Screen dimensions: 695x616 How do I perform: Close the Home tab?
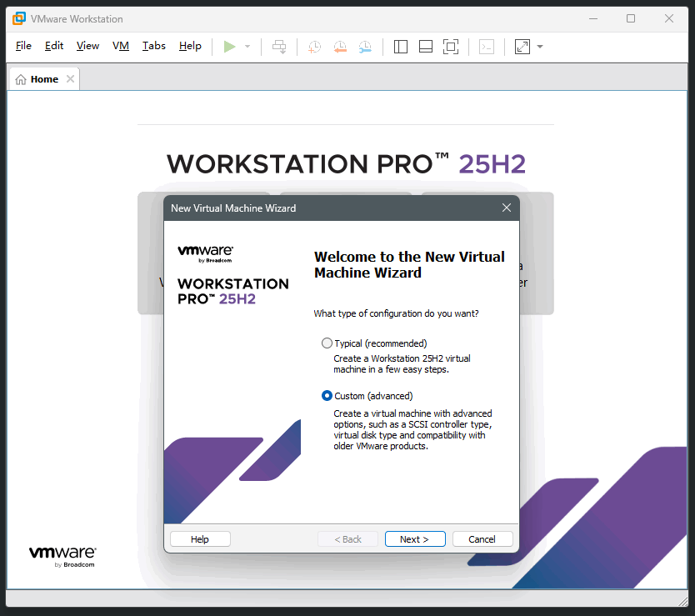[70, 79]
